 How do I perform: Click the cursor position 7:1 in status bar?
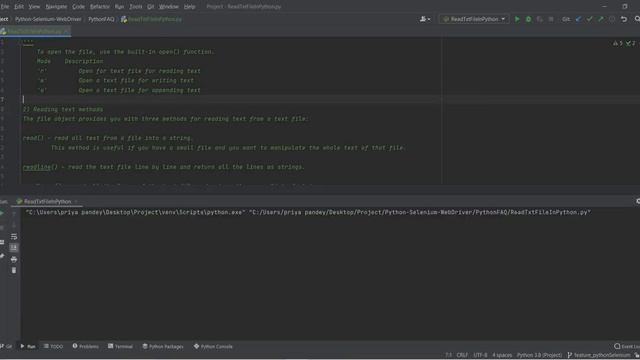[x=449, y=355]
